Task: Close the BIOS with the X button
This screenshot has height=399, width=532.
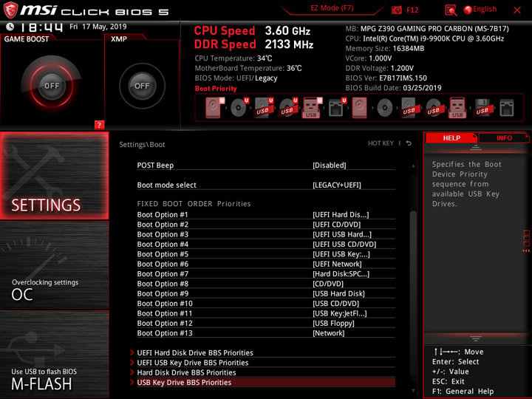Action: click(x=517, y=10)
